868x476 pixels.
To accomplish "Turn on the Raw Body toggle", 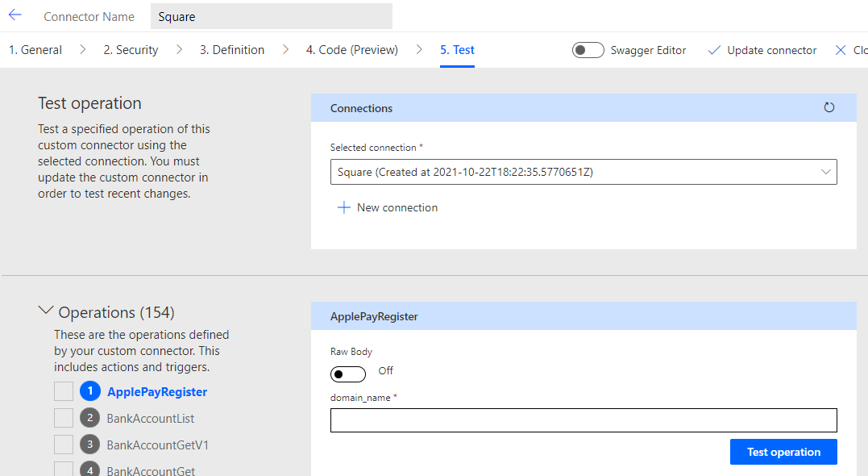I will tap(347, 374).
